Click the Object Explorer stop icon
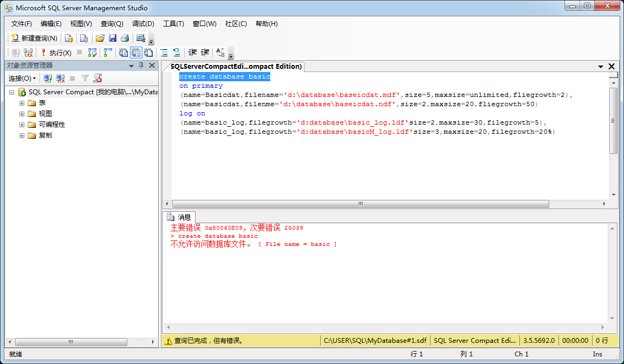624x364 pixels. point(73,79)
